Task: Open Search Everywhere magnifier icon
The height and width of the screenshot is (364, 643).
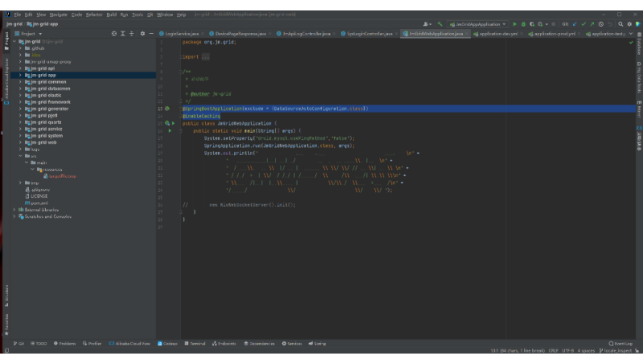Action: [620, 24]
